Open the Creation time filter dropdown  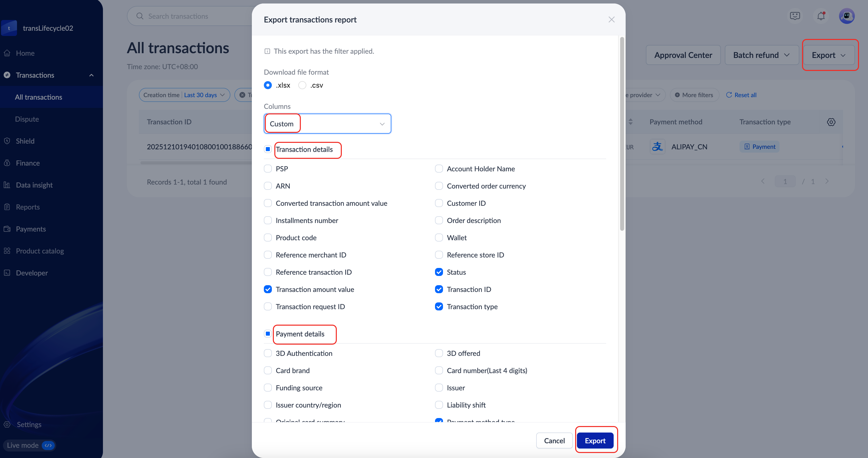[184, 95]
